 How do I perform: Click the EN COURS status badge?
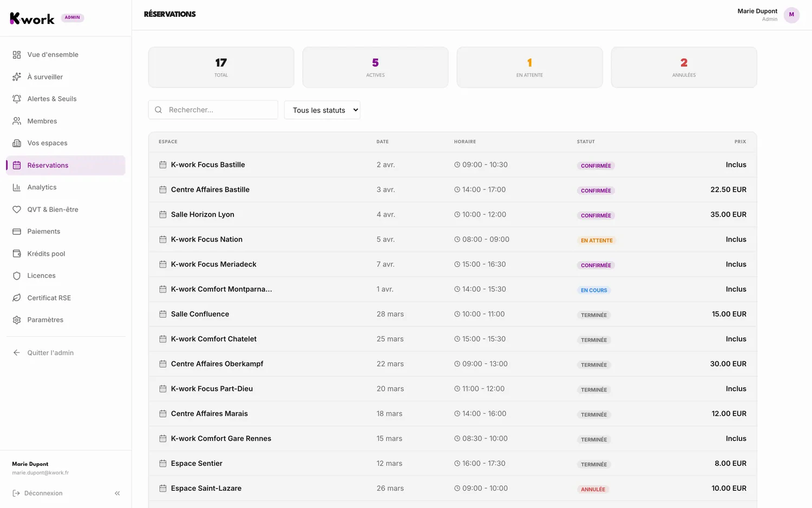click(x=594, y=290)
